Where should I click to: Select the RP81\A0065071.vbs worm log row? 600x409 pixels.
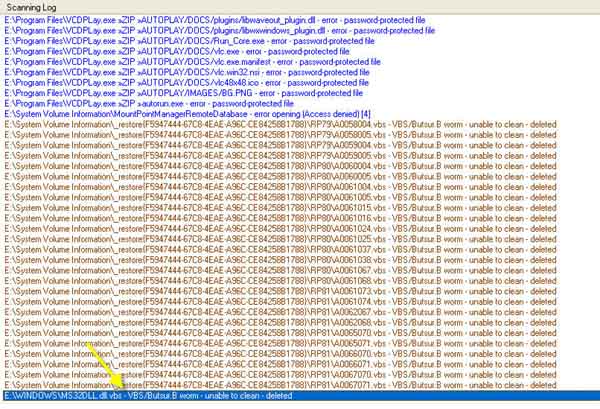coord(280,343)
